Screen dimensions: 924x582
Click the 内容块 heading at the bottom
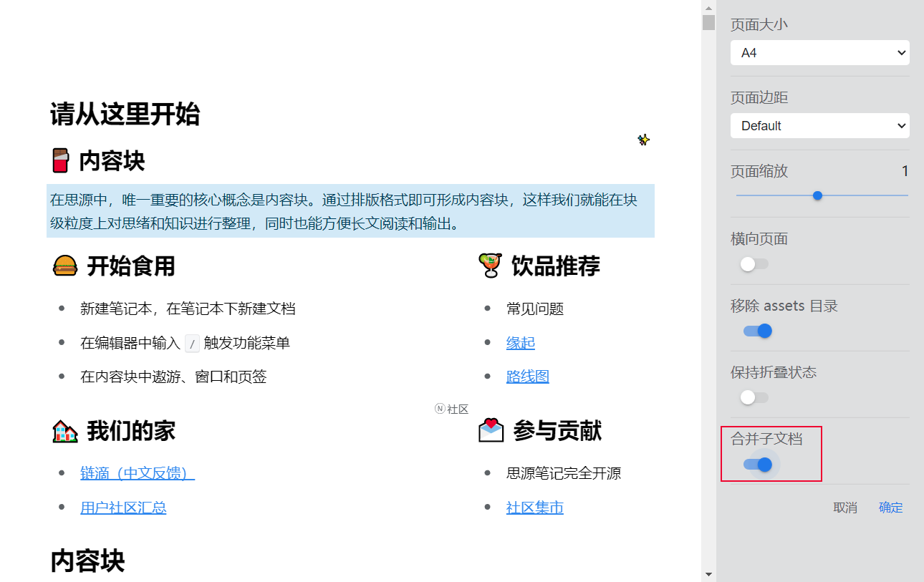pos(86,562)
